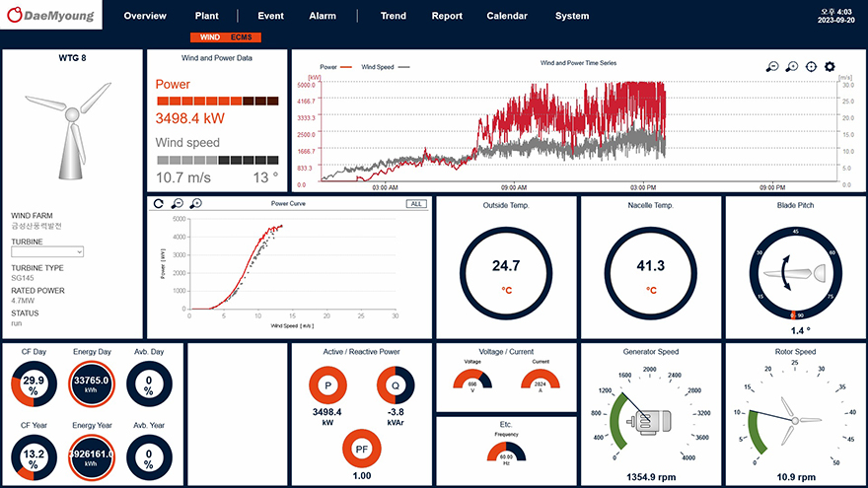Image resolution: width=868 pixels, height=488 pixels.
Task: Toggle the Wind Speed legend series
Action: tap(386, 67)
